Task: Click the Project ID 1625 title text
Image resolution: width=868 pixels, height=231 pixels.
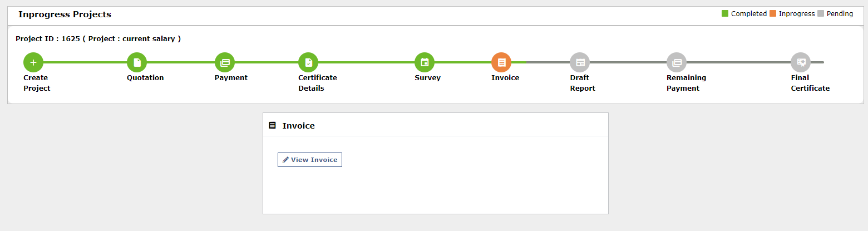Action: [x=98, y=39]
